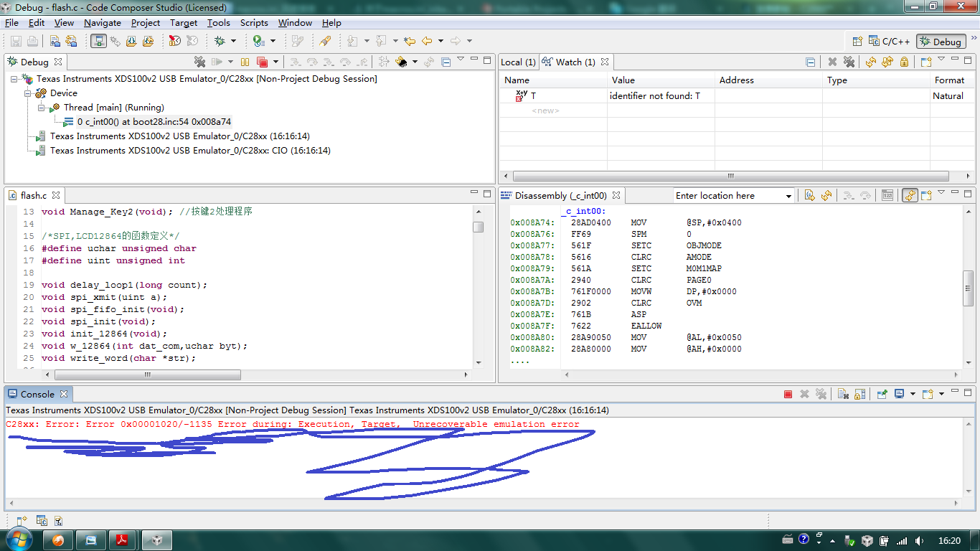Screen dimensions: 980x551
Task: Click the Last Edit Location arrow icon
Action: coord(410,41)
